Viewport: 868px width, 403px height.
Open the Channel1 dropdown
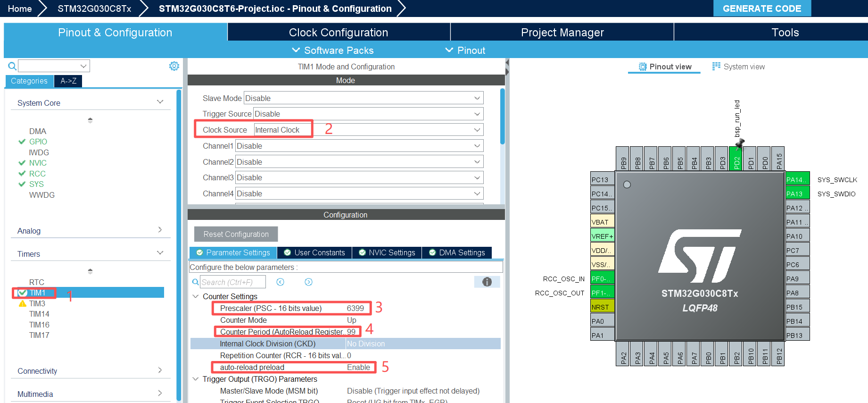pos(359,146)
